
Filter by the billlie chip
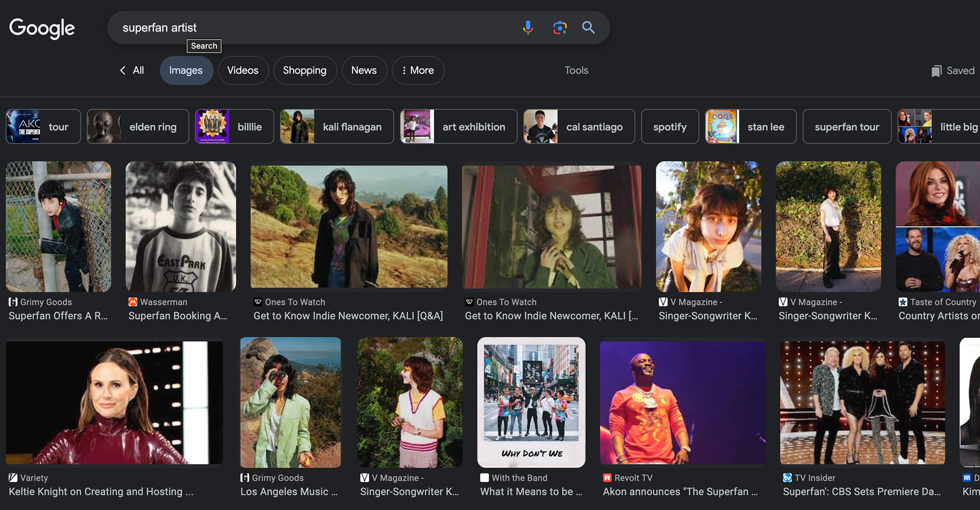234,127
